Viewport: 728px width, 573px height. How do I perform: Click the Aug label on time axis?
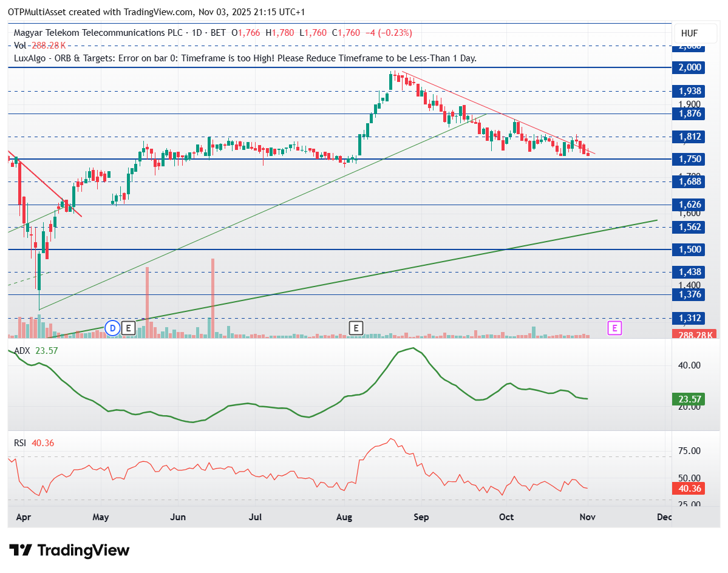(344, 517)
